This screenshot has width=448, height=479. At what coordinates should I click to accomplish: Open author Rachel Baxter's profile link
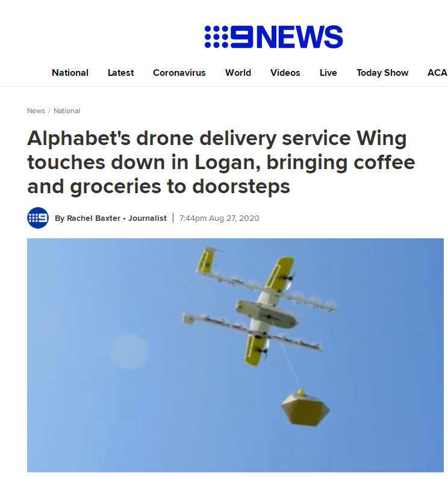[93, 218]
